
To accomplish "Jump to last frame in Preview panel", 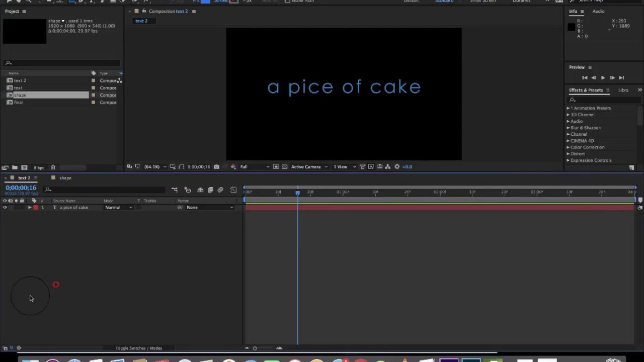I will [x=621, y=77].
